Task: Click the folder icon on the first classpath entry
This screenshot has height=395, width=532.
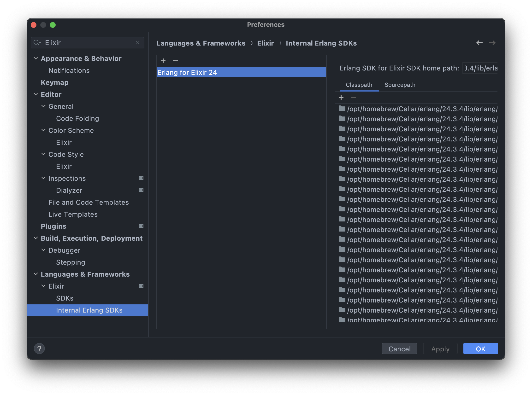Action: pos(342,109)
